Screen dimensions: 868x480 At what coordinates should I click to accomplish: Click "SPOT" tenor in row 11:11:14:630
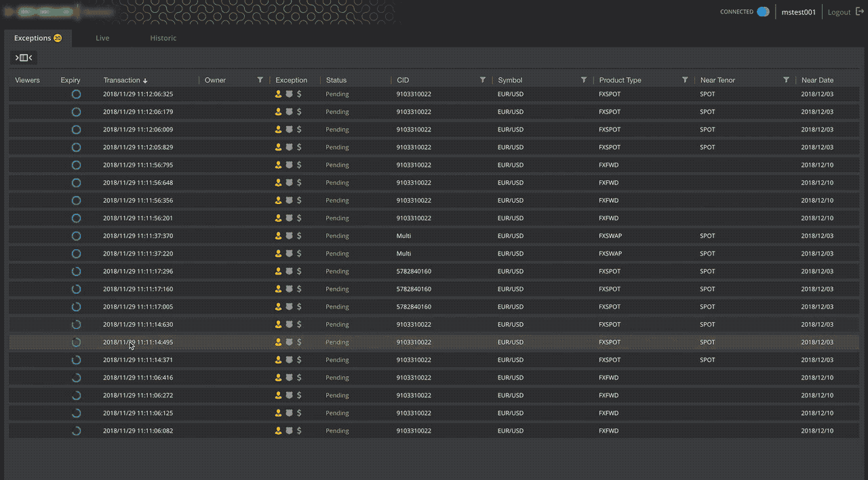point(707,325)
